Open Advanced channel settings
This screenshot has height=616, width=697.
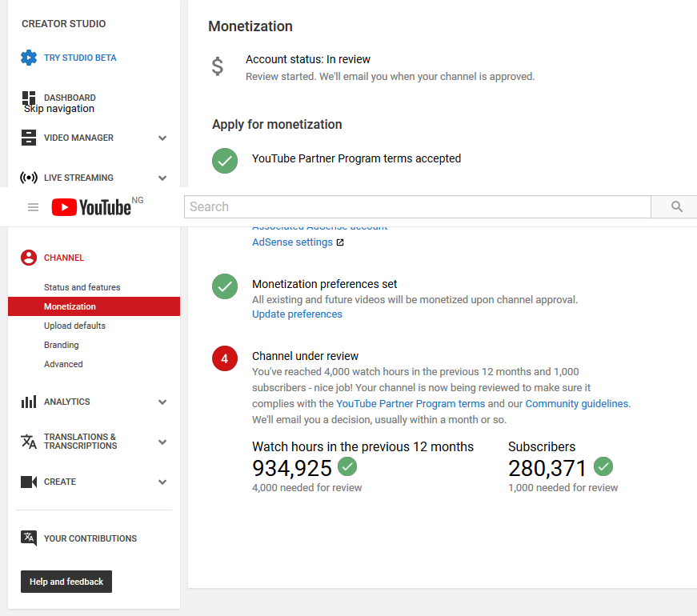(x=63, y=364)
